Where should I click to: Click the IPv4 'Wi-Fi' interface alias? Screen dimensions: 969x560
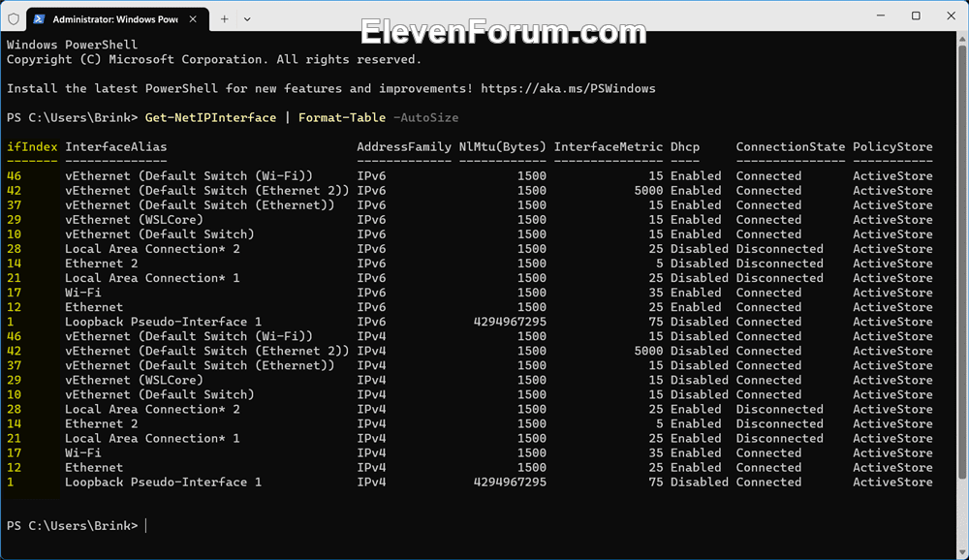click(x=83, y=452)
